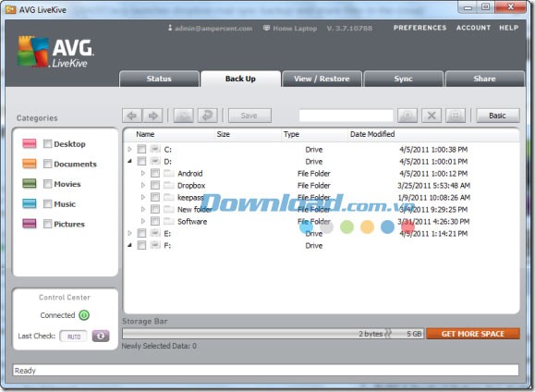The height and width of the screenshot is (392, 535).
Task: Open the ACCOUNT link
Action: coord(473,28)
